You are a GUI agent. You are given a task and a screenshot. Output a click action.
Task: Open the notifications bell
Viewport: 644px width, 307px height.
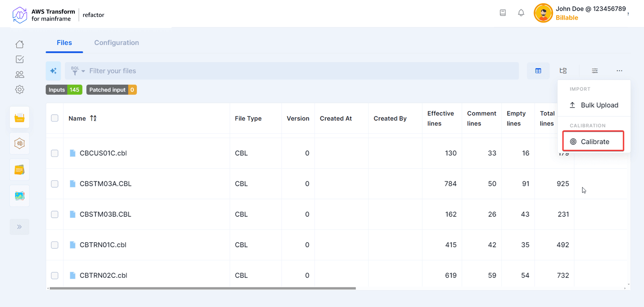point(521,13)
